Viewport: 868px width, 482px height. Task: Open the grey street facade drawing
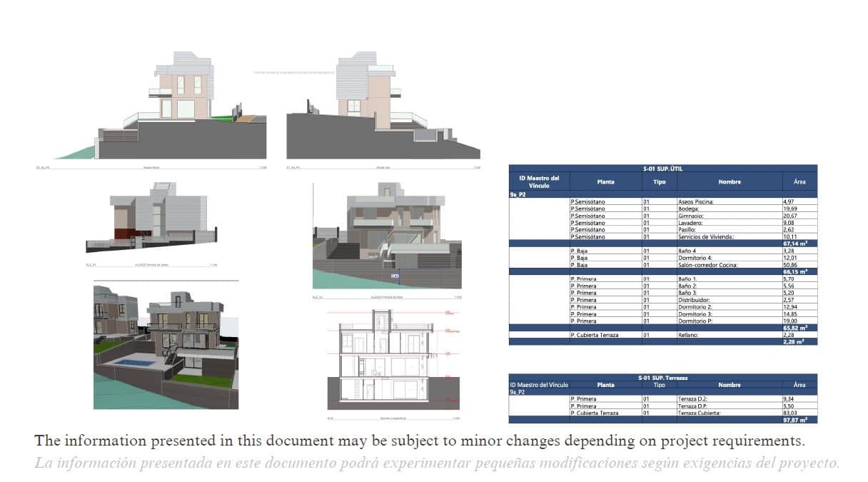pos(151,218)
